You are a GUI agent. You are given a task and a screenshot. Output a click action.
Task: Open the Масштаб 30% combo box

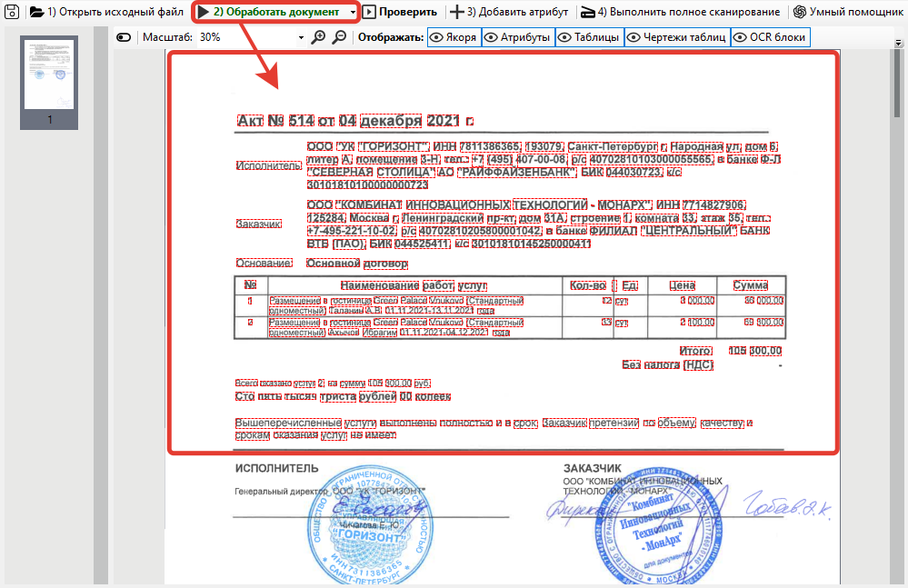click(252, 37)
